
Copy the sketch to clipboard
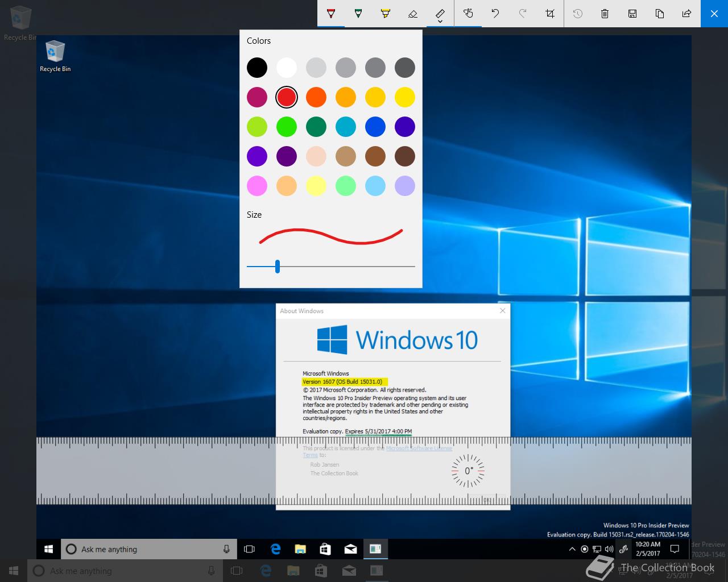pos(660,14)
